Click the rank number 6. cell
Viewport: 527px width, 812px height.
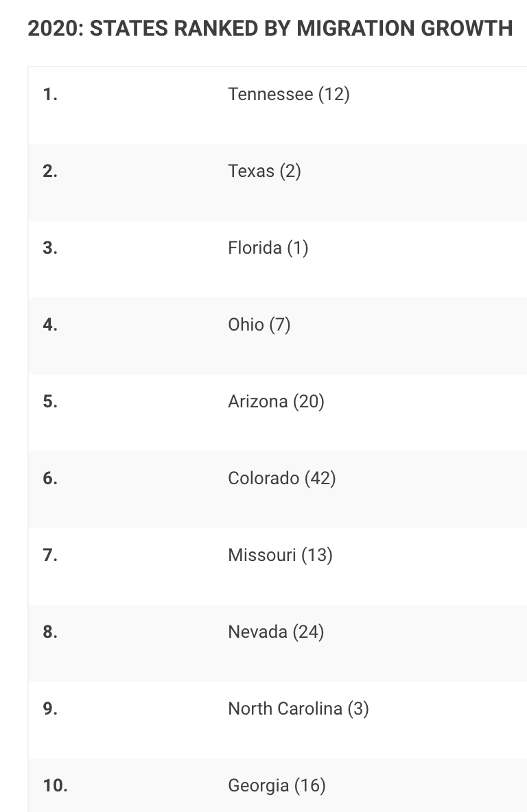pos(50,478)
